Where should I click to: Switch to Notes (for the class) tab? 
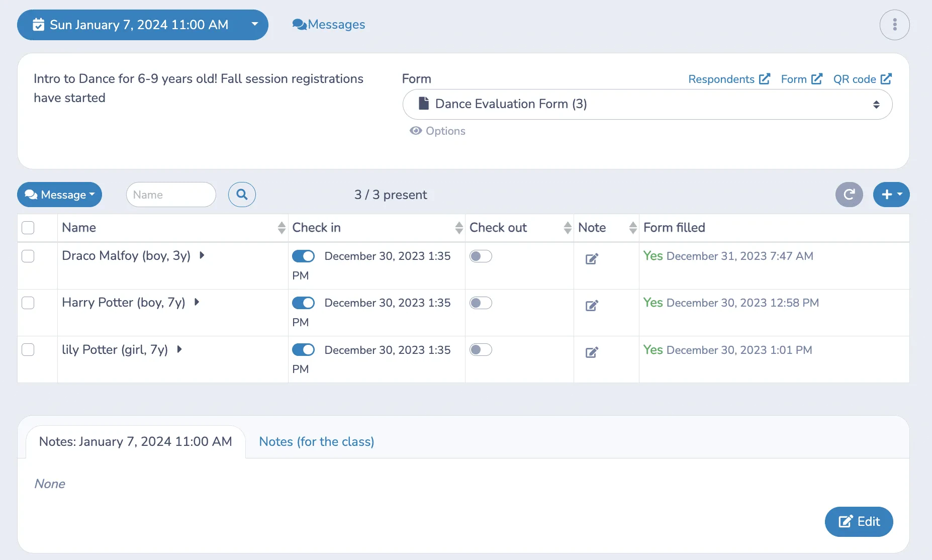tap(317, 442)
